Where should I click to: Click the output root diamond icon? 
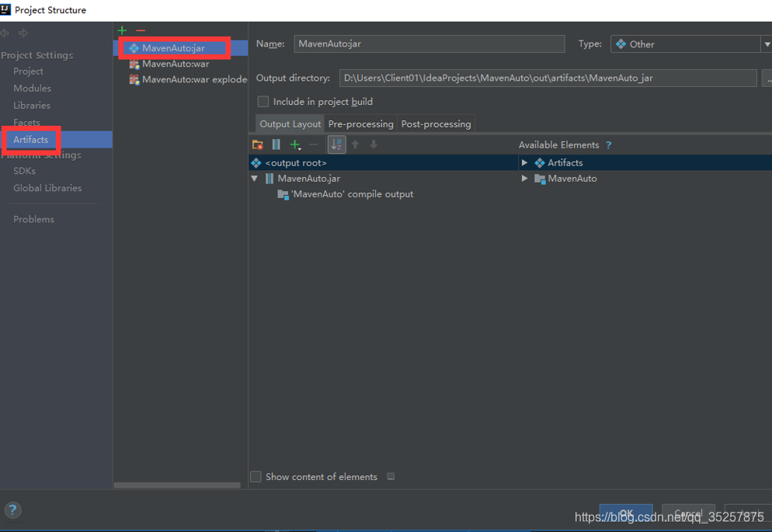click(x=256, y=163)
